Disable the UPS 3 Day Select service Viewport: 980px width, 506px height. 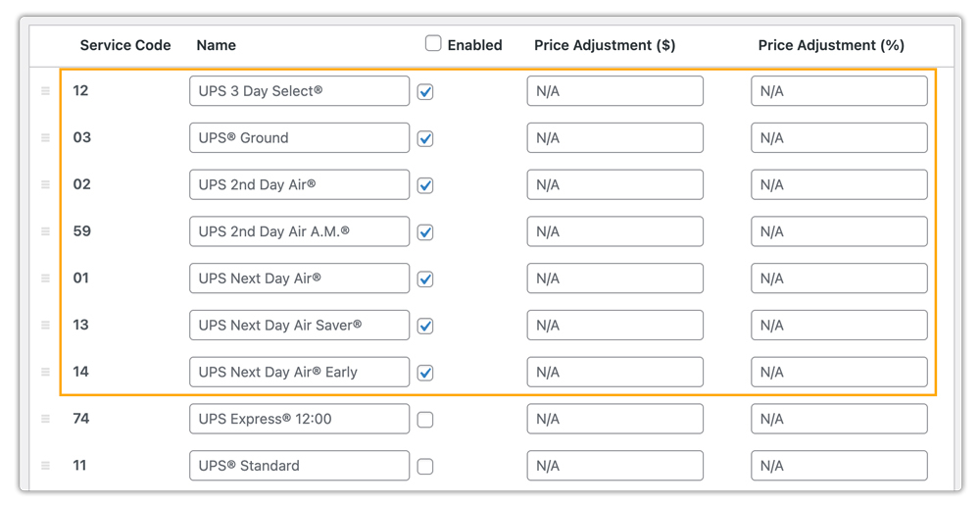pyautogui.click(x=425, y=92)
